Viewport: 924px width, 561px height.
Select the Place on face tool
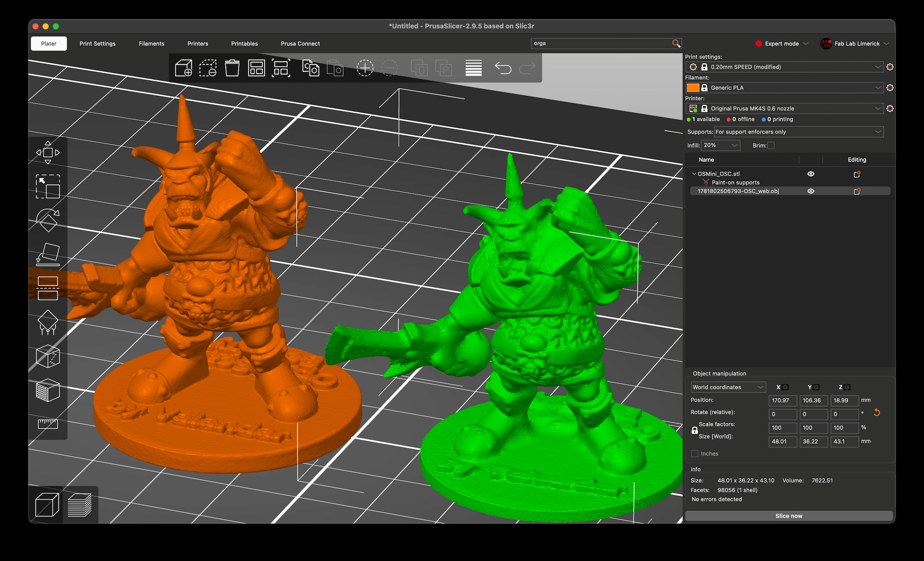(48, 254)
